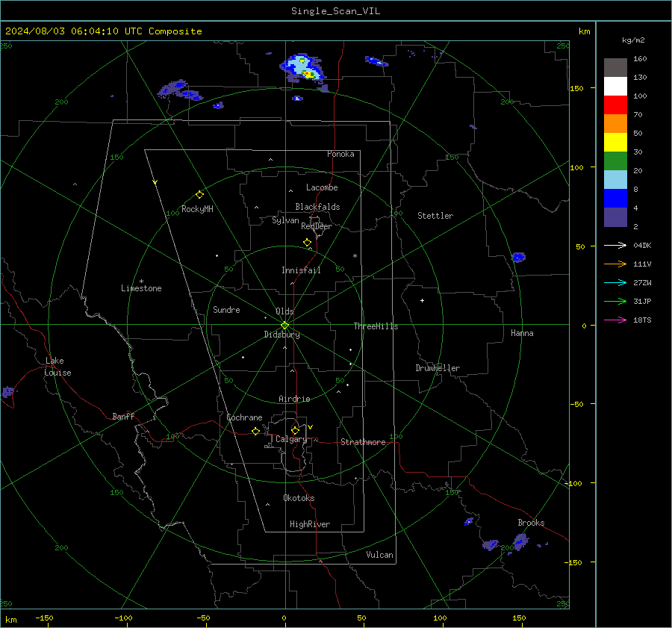
Task: Pick the red swatch in the VIL legend
Action: pos(615,105)
